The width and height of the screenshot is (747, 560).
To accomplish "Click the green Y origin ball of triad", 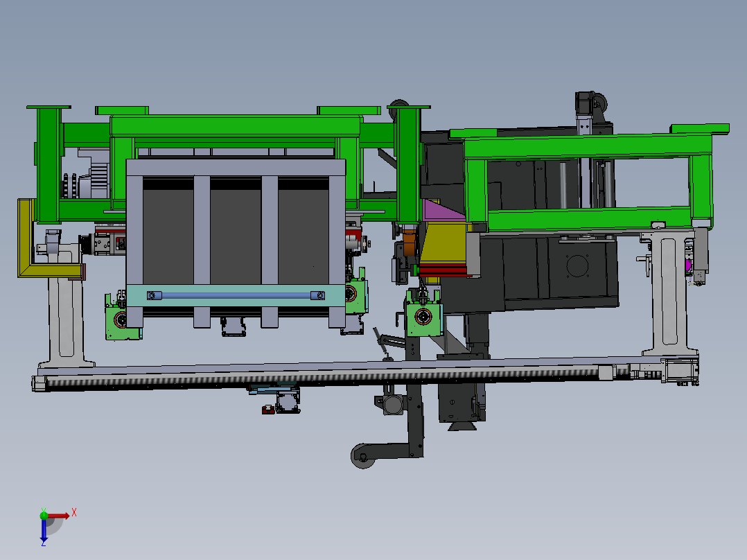I will [44, 515].
